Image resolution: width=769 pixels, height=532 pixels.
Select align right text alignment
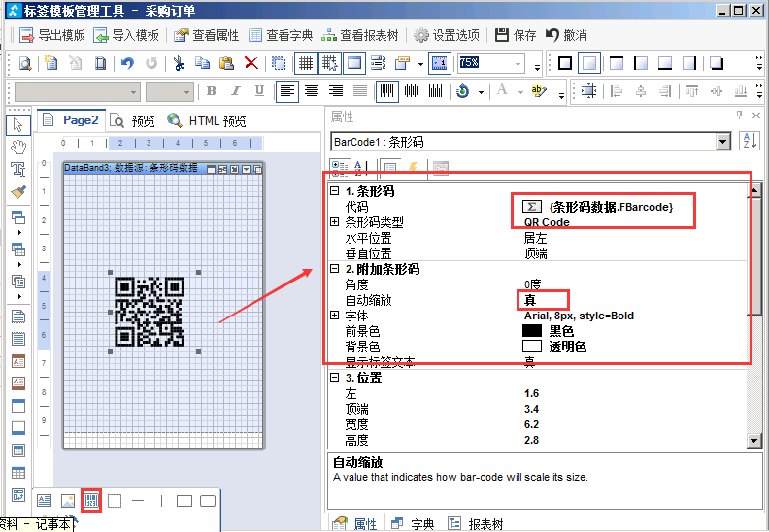(336, 91)
